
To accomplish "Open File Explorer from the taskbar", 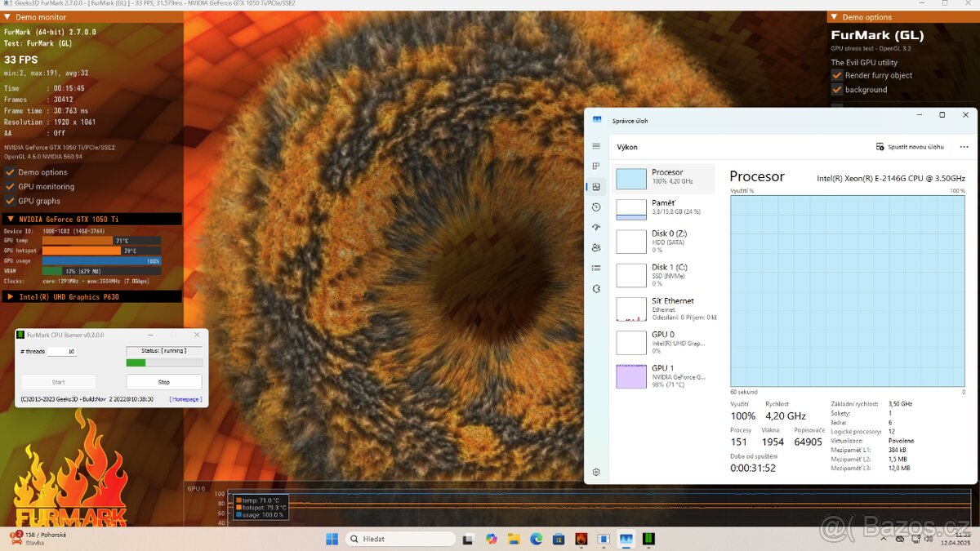I will 514,539.
